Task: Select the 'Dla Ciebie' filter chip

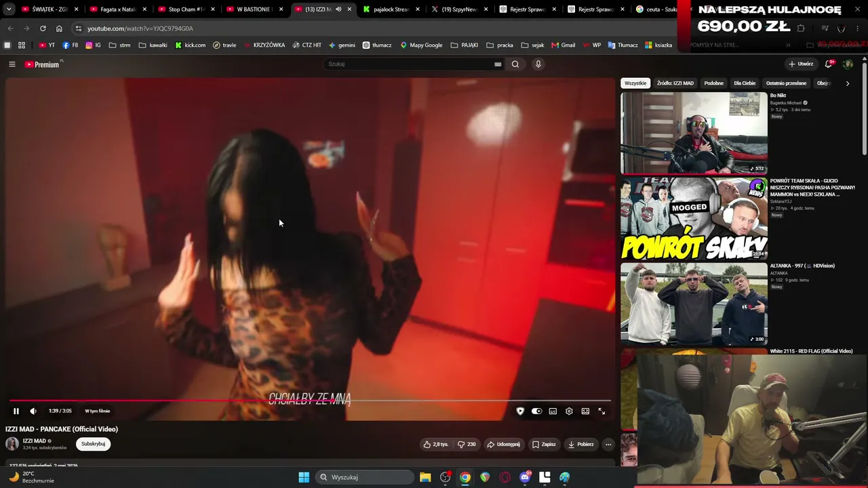Action: click(745, 83)
